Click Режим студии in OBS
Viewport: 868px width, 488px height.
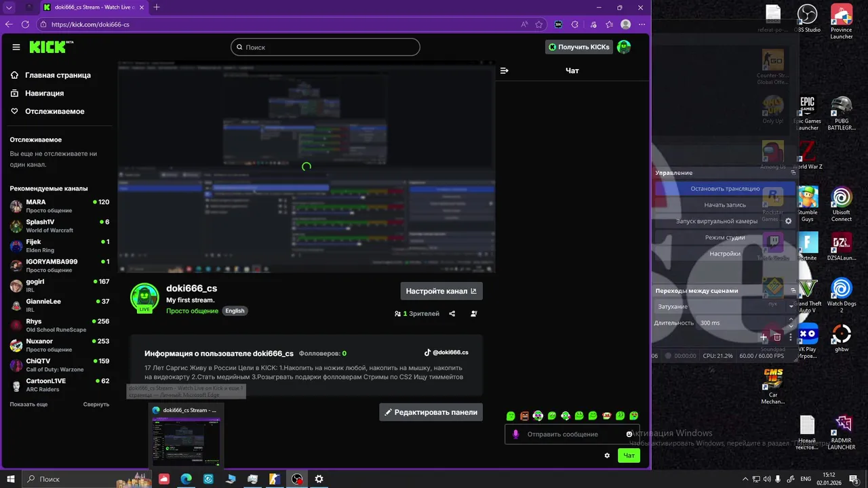[725, 237]
